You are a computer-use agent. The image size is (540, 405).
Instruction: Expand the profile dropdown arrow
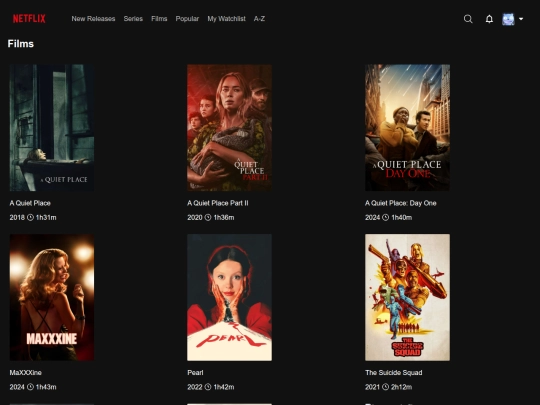click(x=521, y=19)
